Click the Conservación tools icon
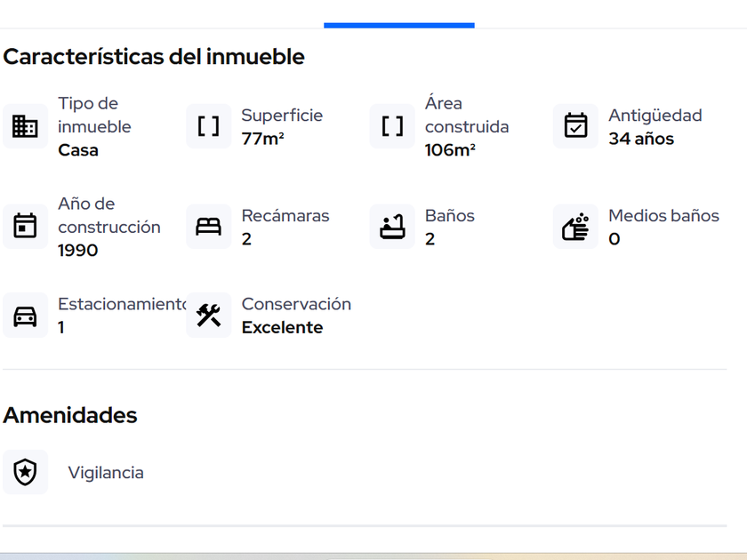 click(x=208, y=316)
